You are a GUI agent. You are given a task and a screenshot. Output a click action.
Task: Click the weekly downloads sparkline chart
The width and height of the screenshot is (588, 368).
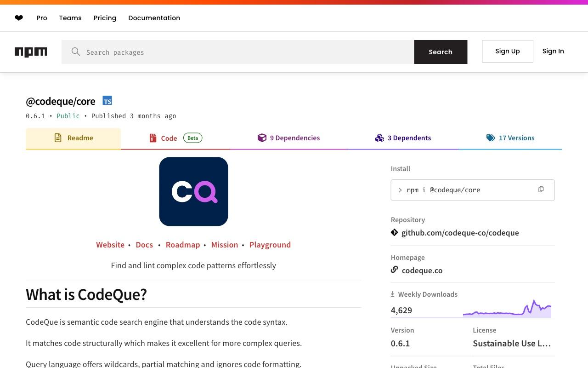click(507, 309)
